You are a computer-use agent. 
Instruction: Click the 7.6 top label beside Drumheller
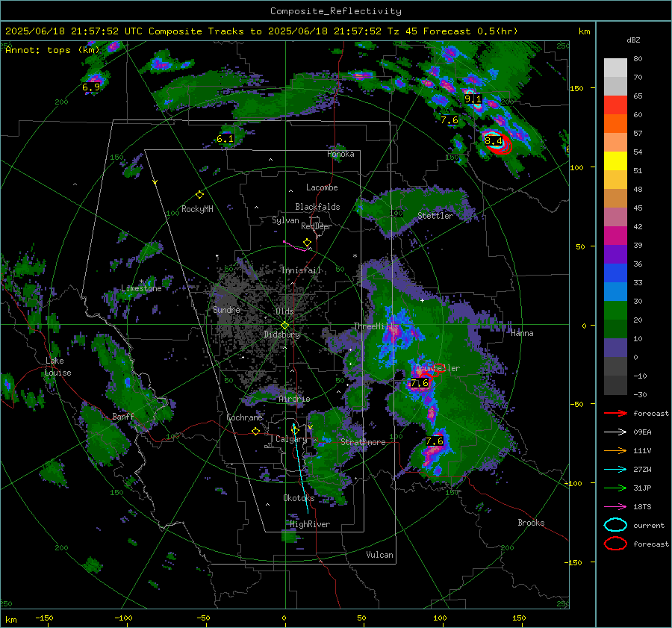point(419,383)
